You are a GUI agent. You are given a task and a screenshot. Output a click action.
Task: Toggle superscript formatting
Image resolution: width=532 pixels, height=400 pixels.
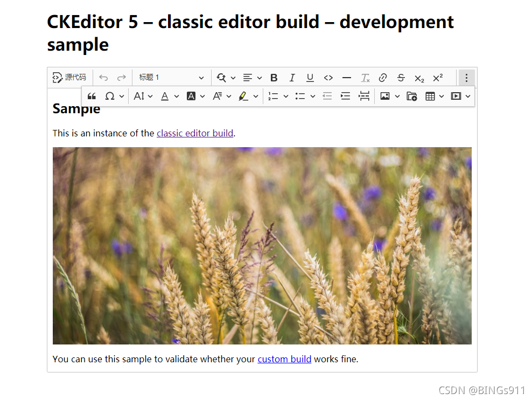click(438, 78)
